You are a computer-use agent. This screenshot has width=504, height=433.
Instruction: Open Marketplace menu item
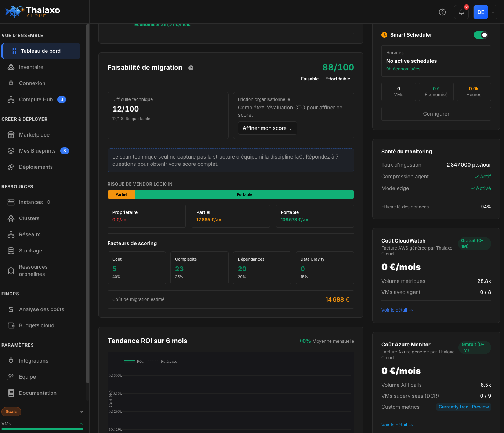click(x=41, y=135)
